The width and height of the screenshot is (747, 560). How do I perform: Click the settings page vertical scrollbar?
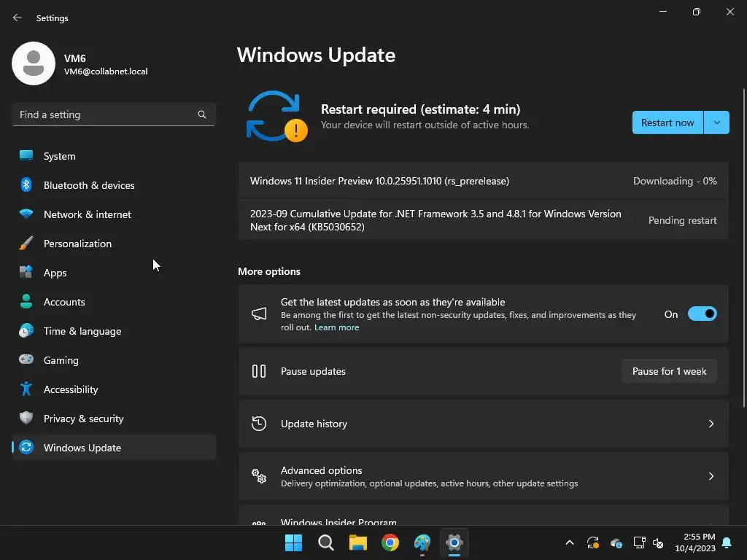(743, 248)
